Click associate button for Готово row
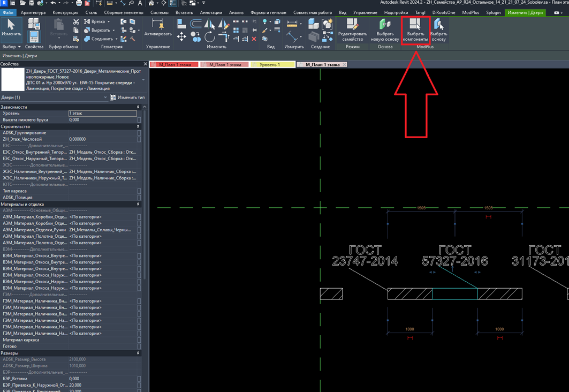Screen dimensions: 569x392 click(139, 346)
